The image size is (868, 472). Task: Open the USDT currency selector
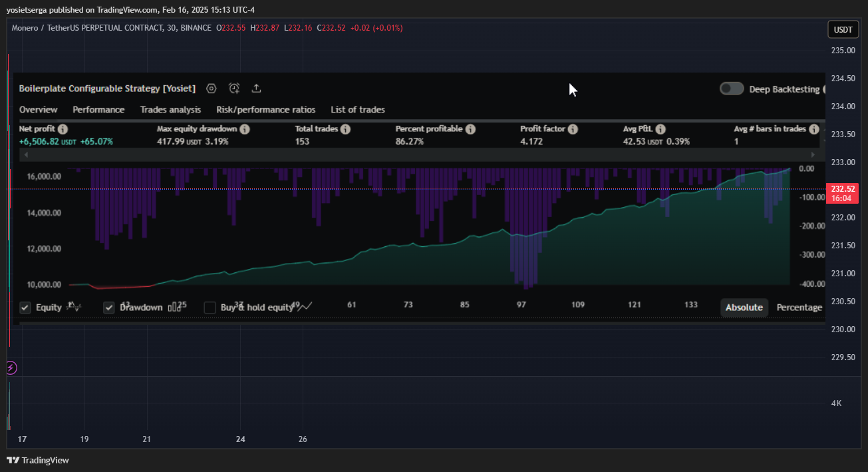843,30
